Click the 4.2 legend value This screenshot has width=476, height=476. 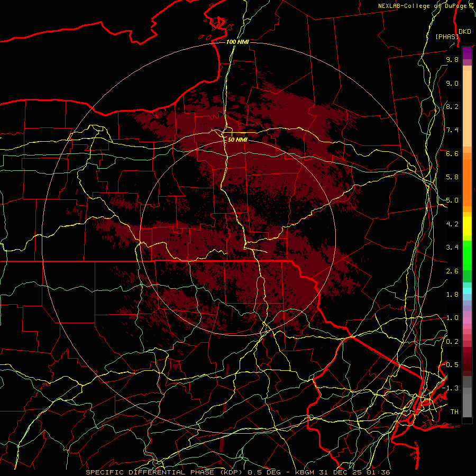452,224
